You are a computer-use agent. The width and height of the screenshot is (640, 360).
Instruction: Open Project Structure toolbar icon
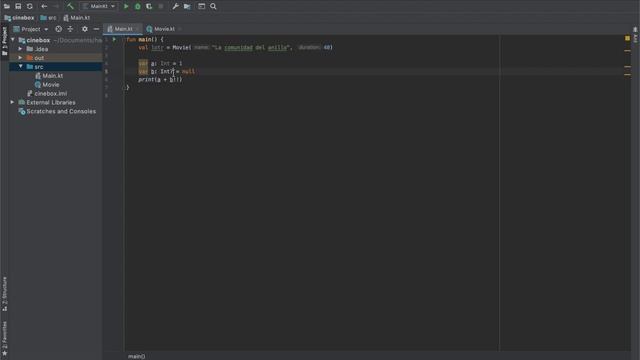pos(187,6)
